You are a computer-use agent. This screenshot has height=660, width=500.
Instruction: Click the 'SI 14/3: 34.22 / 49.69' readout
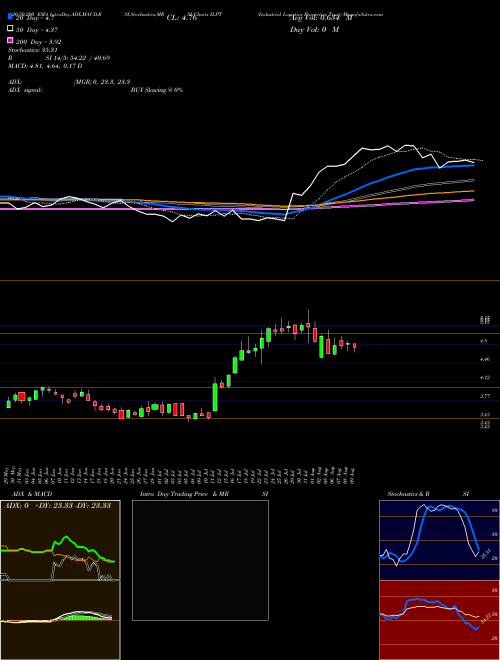pos(78,58)
